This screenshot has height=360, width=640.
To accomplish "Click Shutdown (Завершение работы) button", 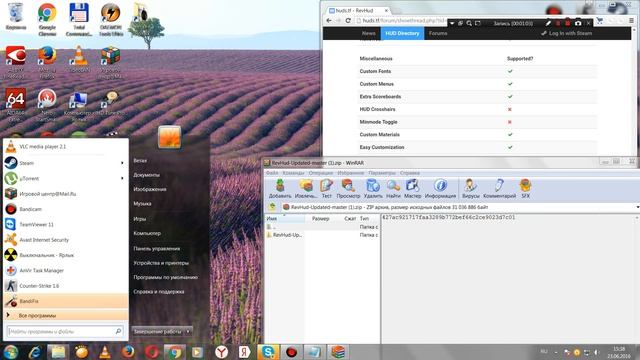I will 158,331.
